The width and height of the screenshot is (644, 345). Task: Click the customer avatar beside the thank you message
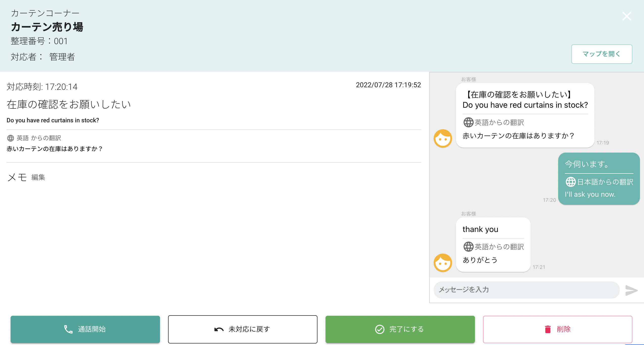pyautogui.click(x=443, y=263)
